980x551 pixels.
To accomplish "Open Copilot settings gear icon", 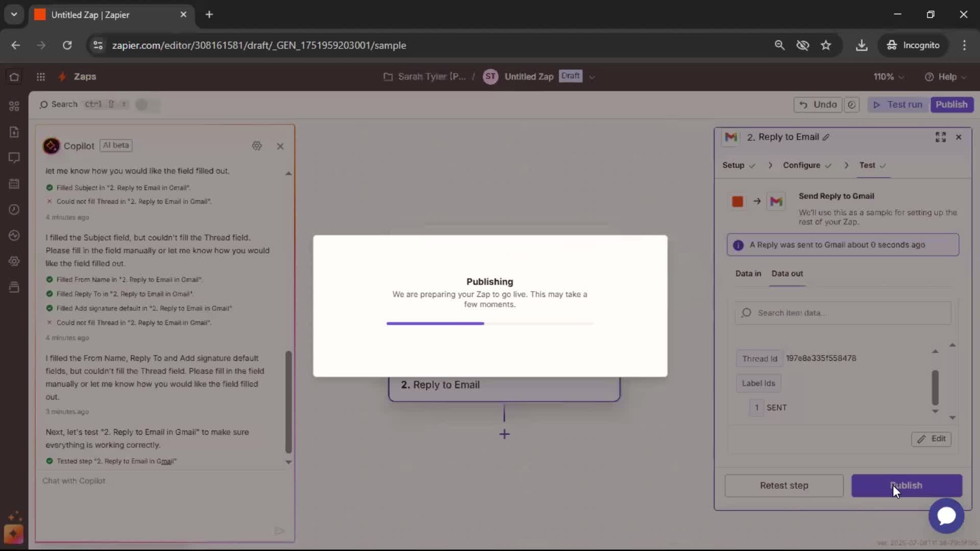I will click(x=257, y=146).
